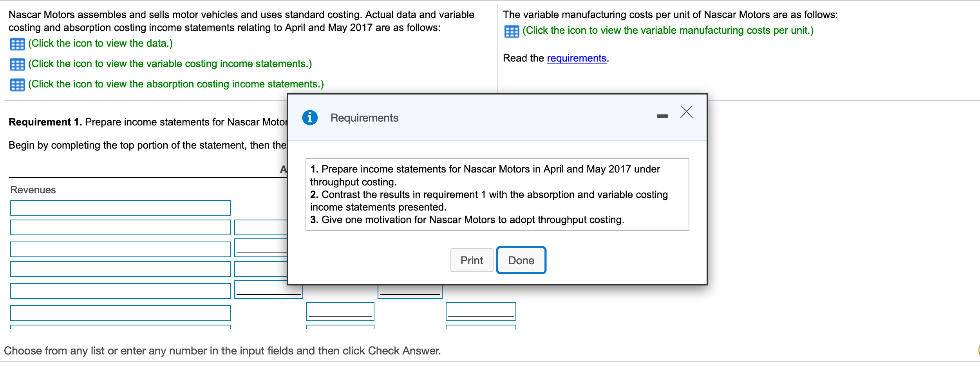
Task: Select the fifth label field under Revenues
Action: (x=121, y=291)
